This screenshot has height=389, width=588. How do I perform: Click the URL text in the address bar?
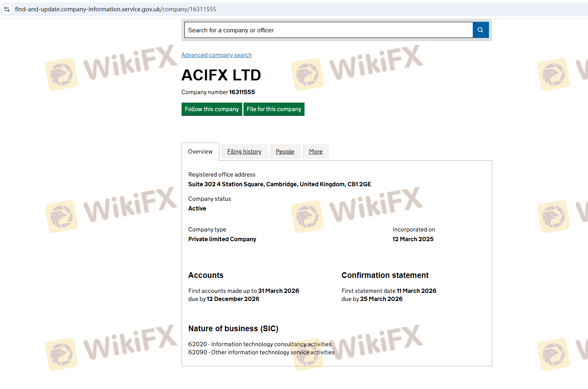[x=115, y=9]
